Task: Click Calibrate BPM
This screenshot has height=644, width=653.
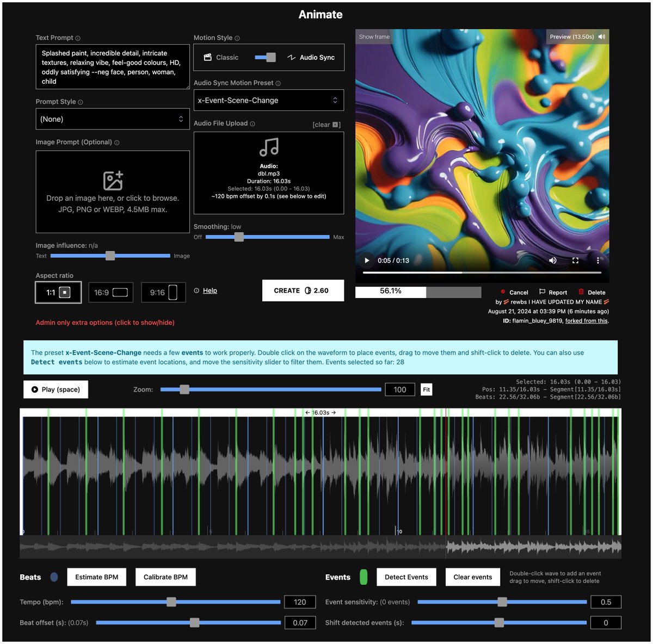Action: point(165,577)
